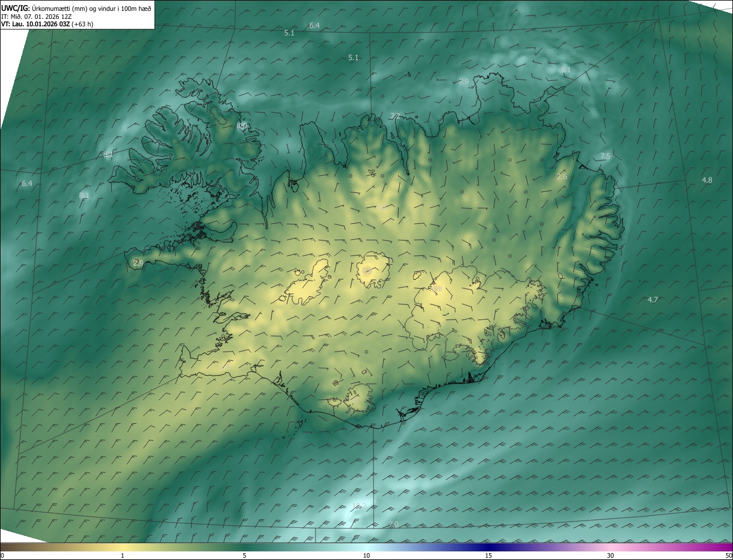Pick the 7.5 value off the east coast
733x560 pixels.
[x=605, y=156]
